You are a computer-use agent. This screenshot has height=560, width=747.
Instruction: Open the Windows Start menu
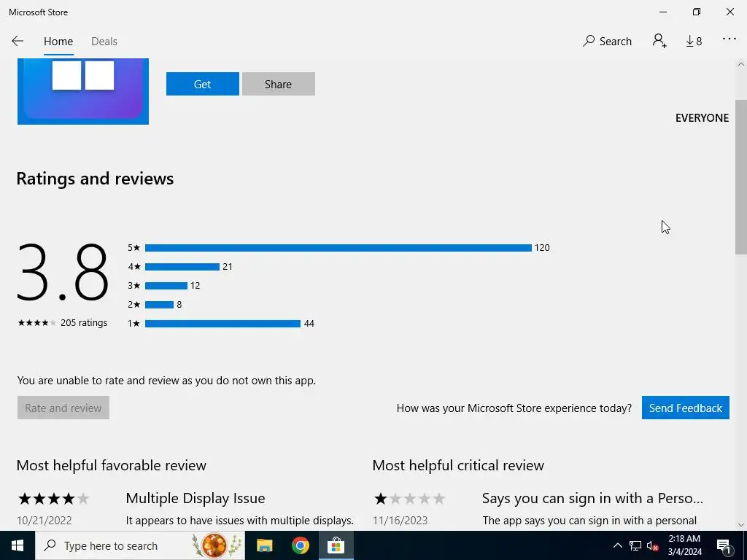tap(18, 545)
